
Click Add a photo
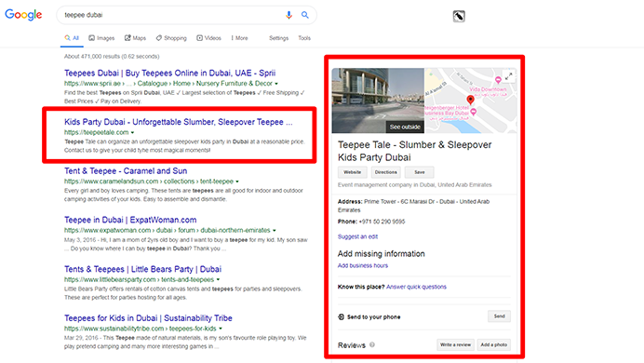493,345
